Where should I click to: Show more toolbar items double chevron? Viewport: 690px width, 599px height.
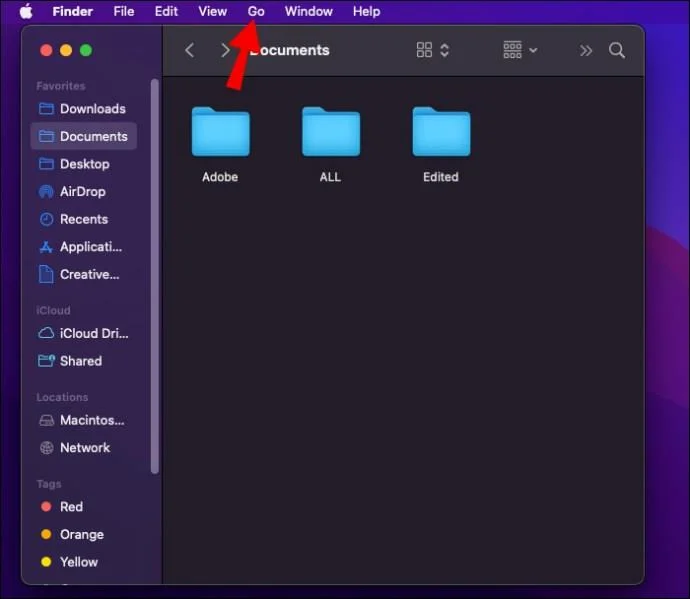[x=586, y=51]
